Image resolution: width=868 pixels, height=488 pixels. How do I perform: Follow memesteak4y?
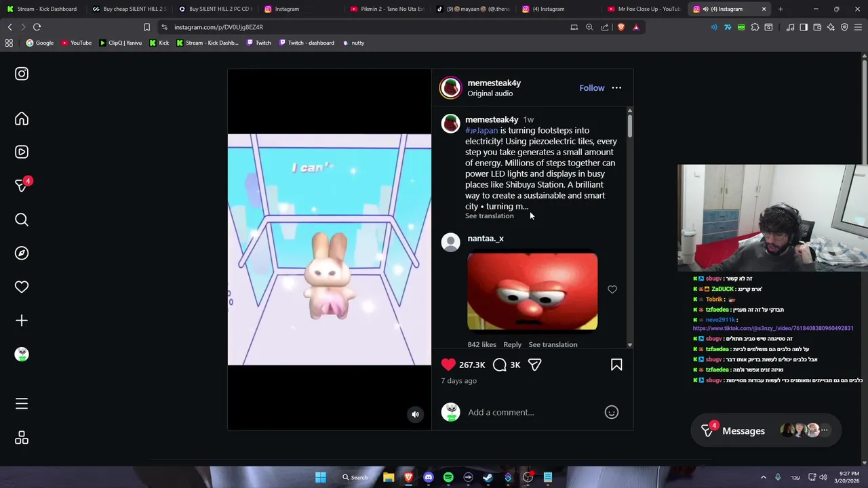point(591,88)
